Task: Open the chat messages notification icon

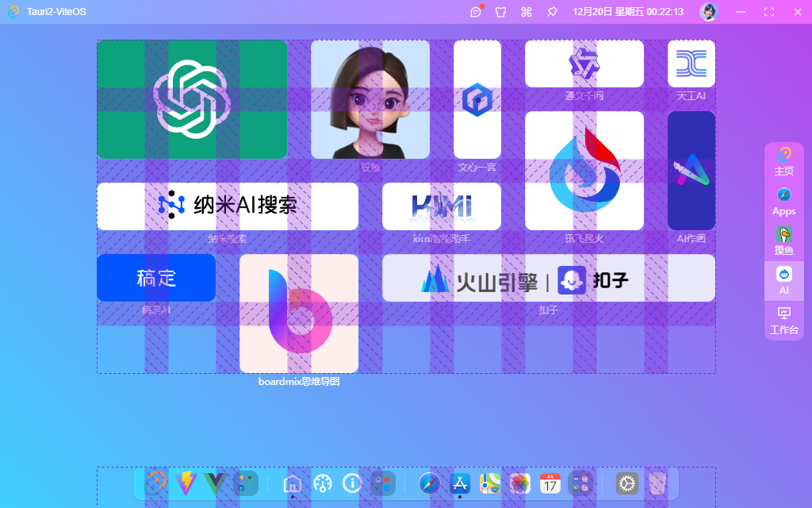Action: [476, 11]
